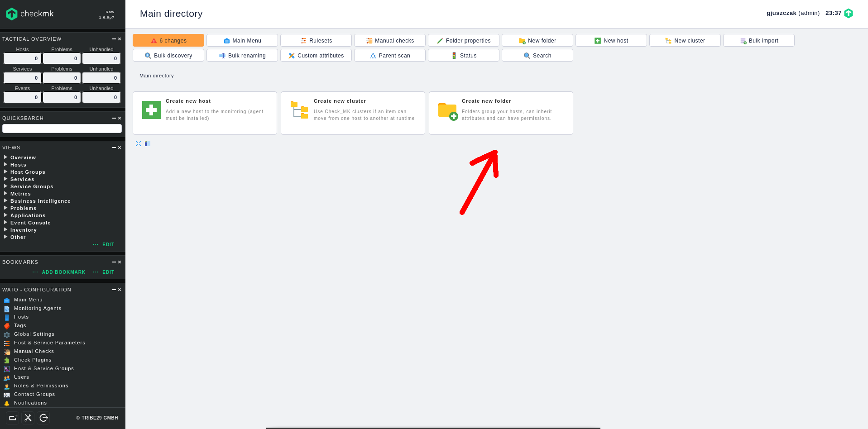Click the 6 changes button
Screen dimensions: 868x429
168,40
